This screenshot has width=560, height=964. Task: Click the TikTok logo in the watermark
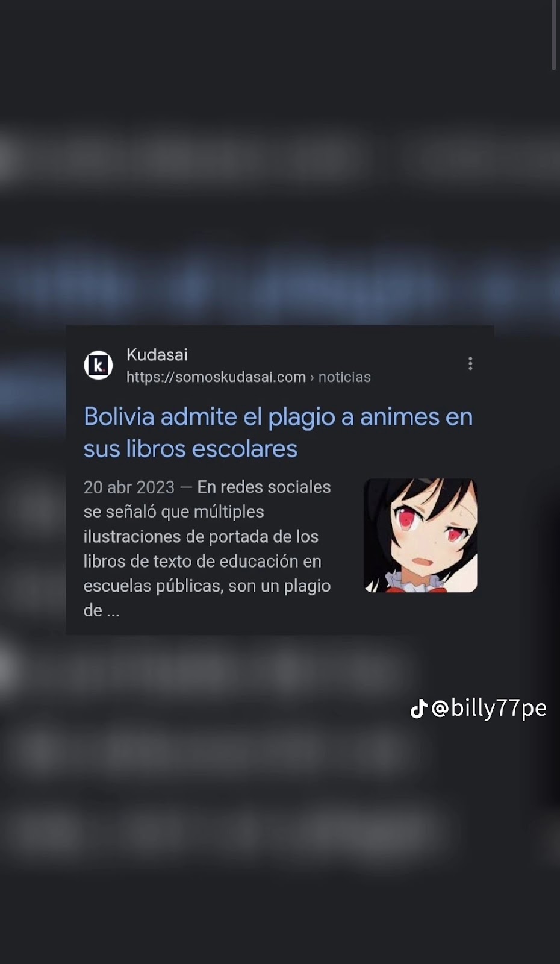419,709
